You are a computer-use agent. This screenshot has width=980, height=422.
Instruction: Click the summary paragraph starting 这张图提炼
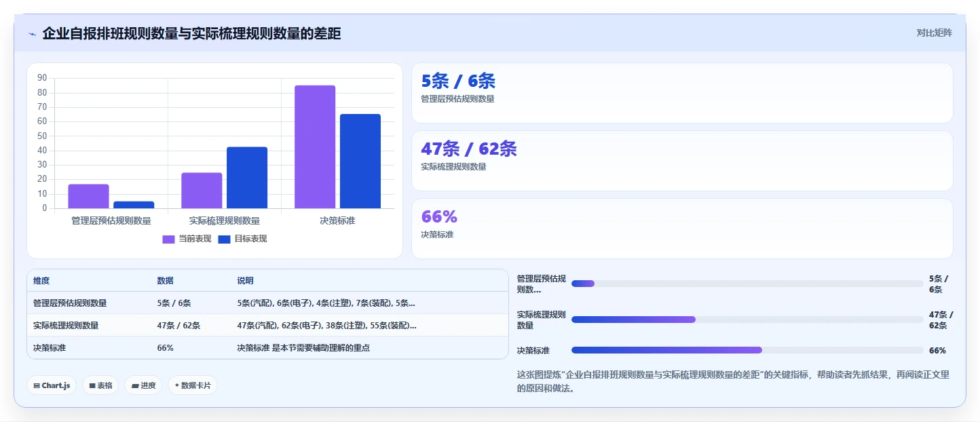point(733,382)
